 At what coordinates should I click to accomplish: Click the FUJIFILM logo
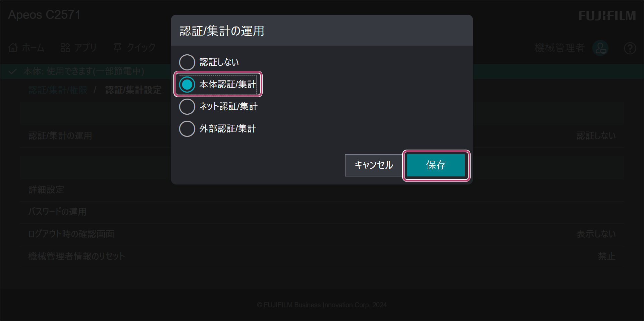(x=607, y=16)
